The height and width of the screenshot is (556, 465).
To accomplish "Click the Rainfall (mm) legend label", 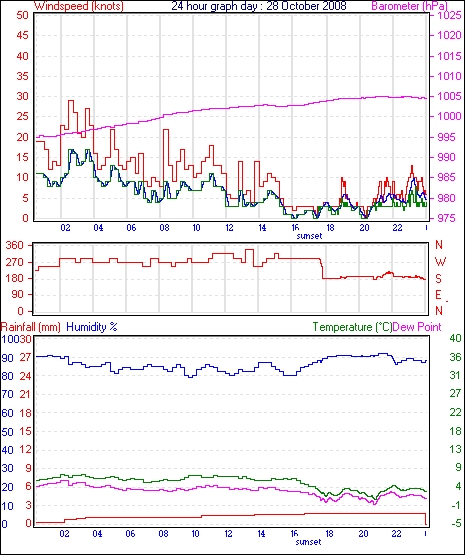I will (x=31, y=327).
